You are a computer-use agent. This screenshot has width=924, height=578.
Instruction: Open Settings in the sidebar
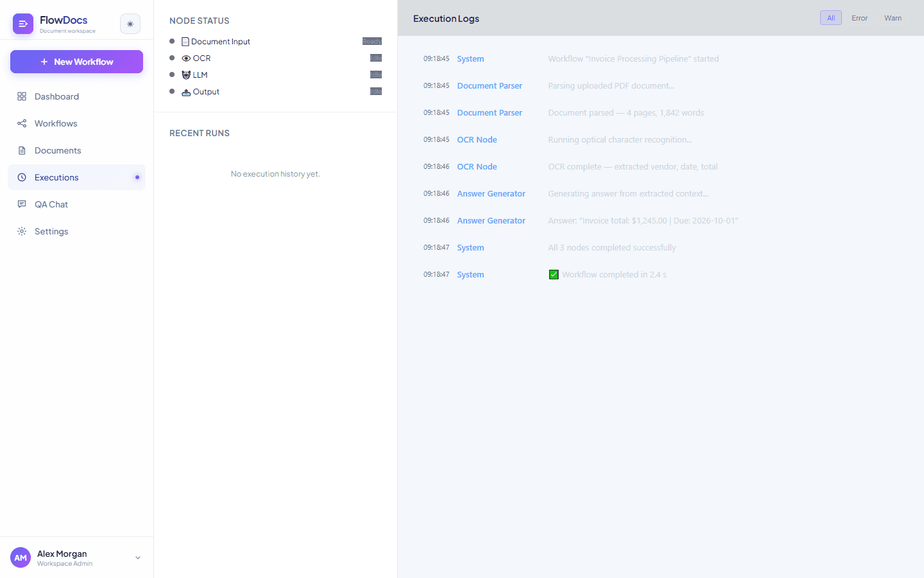pyautogui.click(x=76, y=231)
